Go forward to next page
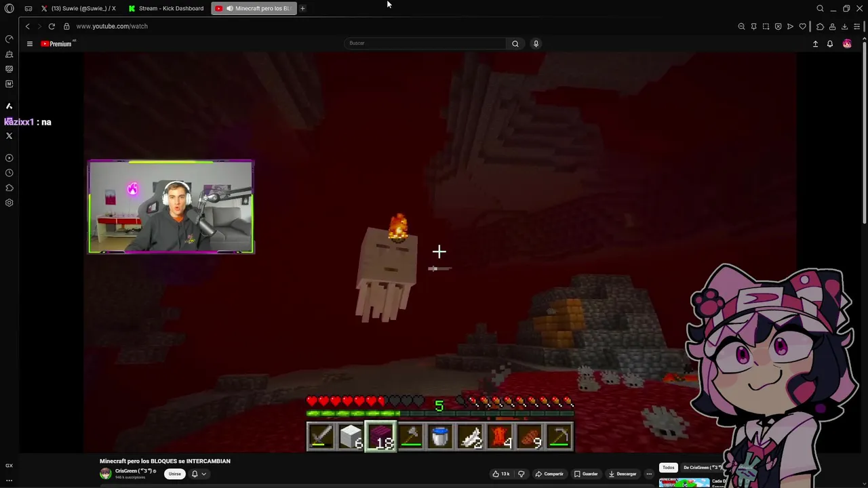 point(39,26)
